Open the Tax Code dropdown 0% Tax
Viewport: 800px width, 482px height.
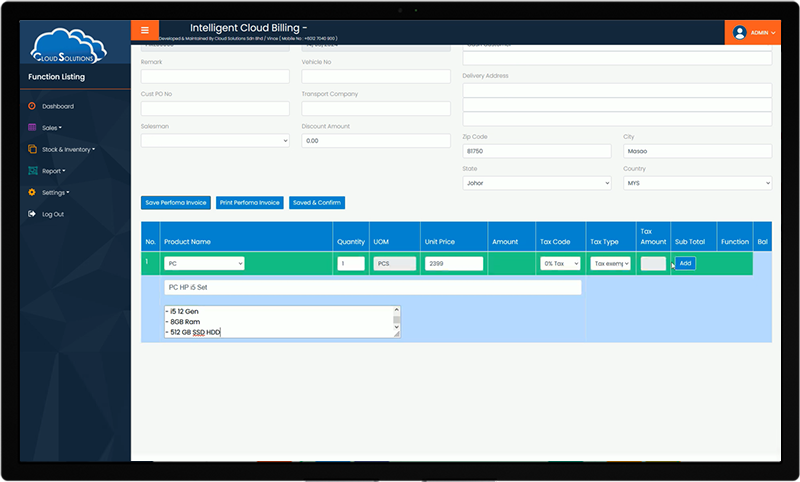(x=560, y=264)
